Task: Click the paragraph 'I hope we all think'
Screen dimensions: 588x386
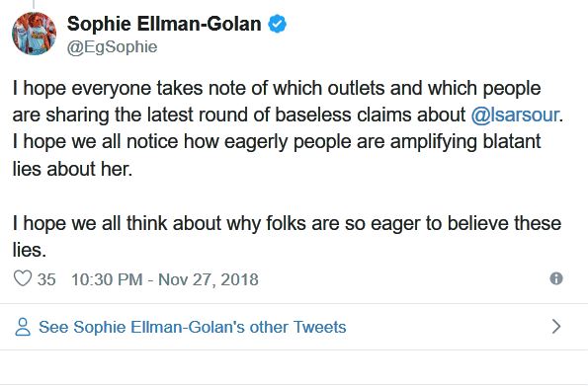Action: (287, 236)
